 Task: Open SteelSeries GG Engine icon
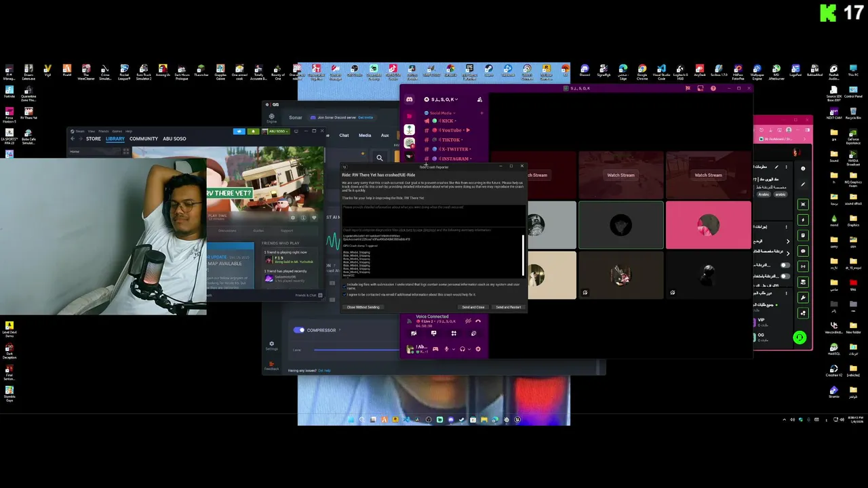pyautogui.click(x=271, y=118)
